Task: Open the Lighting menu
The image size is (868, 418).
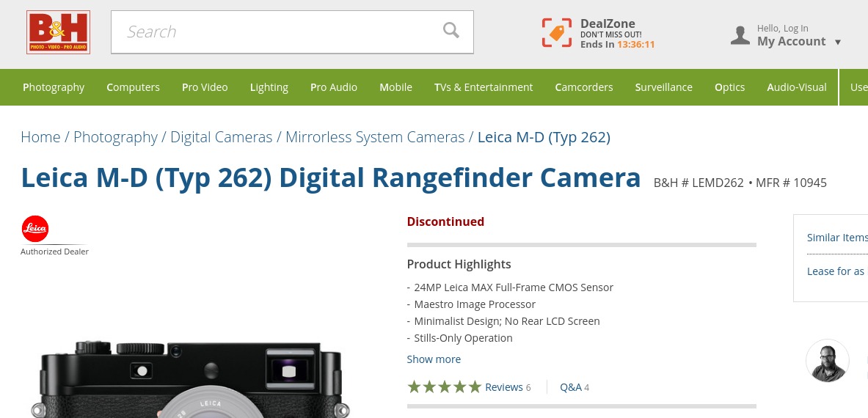Action: pos(269,87)
